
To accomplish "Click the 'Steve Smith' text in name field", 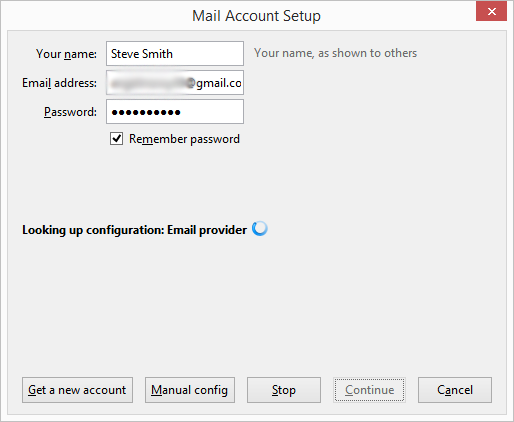I will 142,54.
